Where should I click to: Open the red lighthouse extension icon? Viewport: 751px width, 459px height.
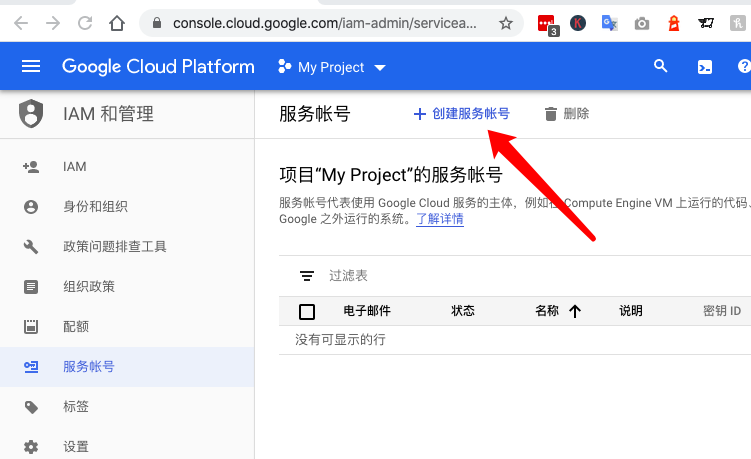(x=674, y=23)
